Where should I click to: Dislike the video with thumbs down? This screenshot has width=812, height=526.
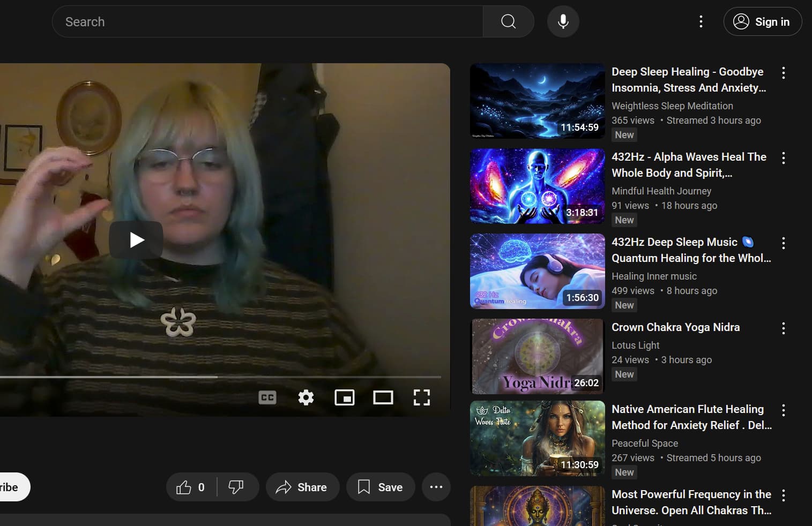(236, 487)
